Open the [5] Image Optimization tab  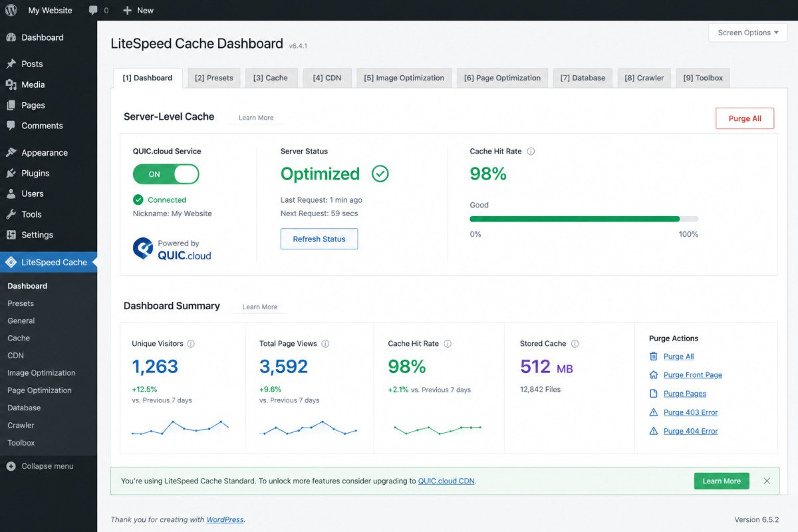[404, 78]
